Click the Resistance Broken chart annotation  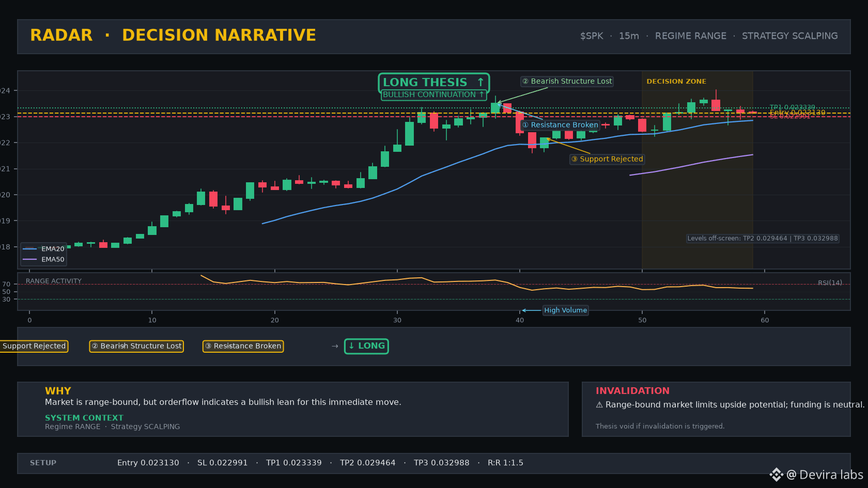pos(560,125)
